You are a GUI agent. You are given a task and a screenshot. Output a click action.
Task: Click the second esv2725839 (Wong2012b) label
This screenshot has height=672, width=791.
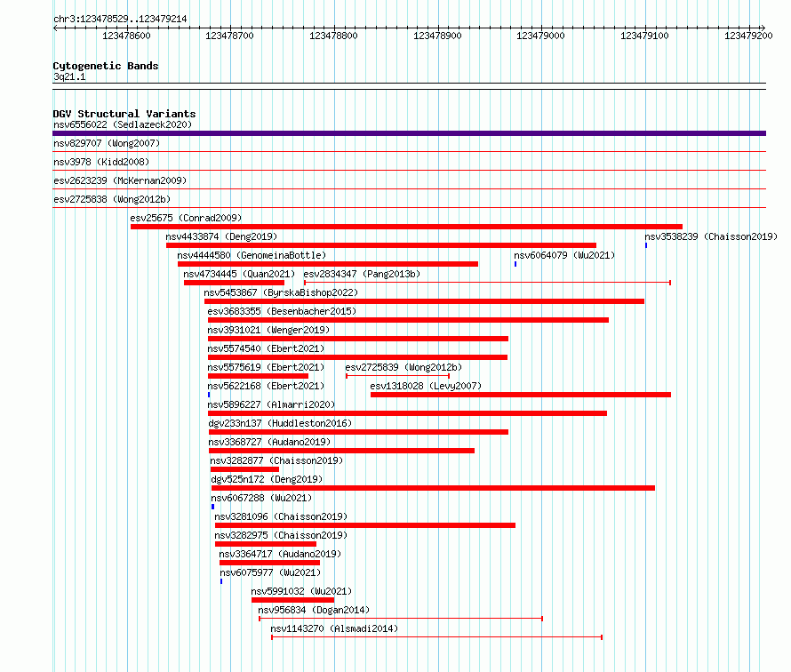pyautogui.click(x=403, y=367)
